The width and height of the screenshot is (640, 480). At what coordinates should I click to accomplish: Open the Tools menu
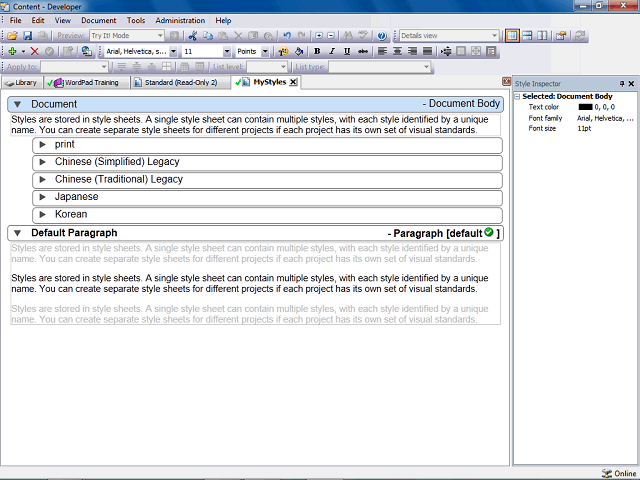click(x=136, y=20)
